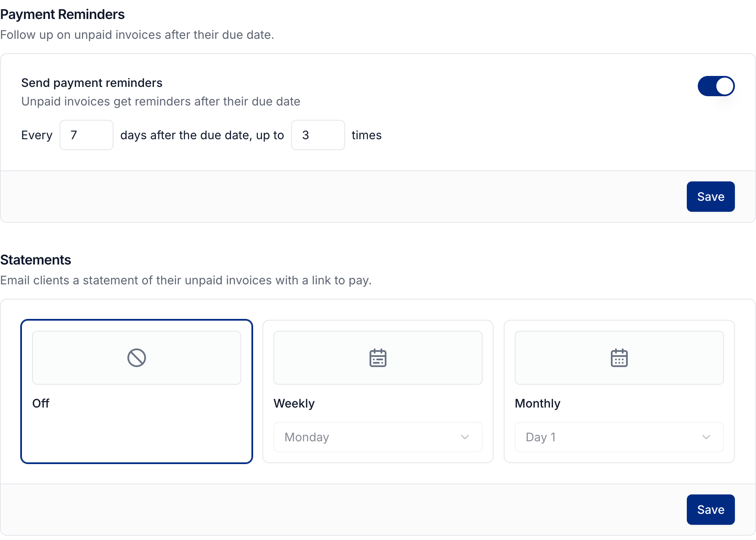Save the Statements settings
The width and height of the screenshot is (756, 540).
pos(710,510)
